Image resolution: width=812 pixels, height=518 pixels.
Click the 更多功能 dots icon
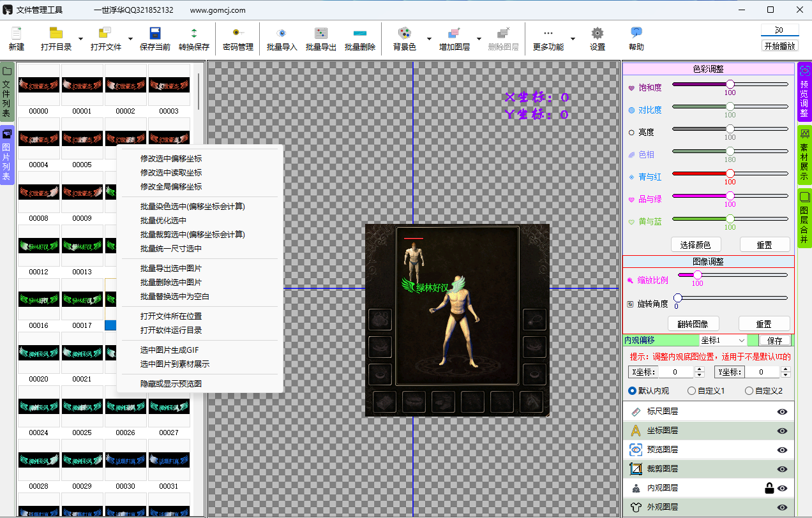tap(548, 33)
